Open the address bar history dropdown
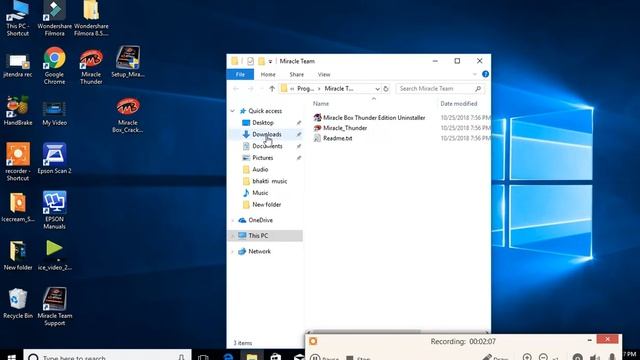Image resolution: width=640 pixels, height=360 pixels. click(377, 89)
